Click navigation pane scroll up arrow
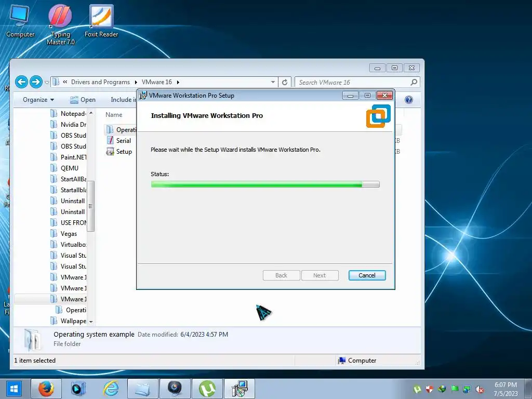Image resolution: width=532 pixels, height=399 pixels. click(x=90, y=113)
